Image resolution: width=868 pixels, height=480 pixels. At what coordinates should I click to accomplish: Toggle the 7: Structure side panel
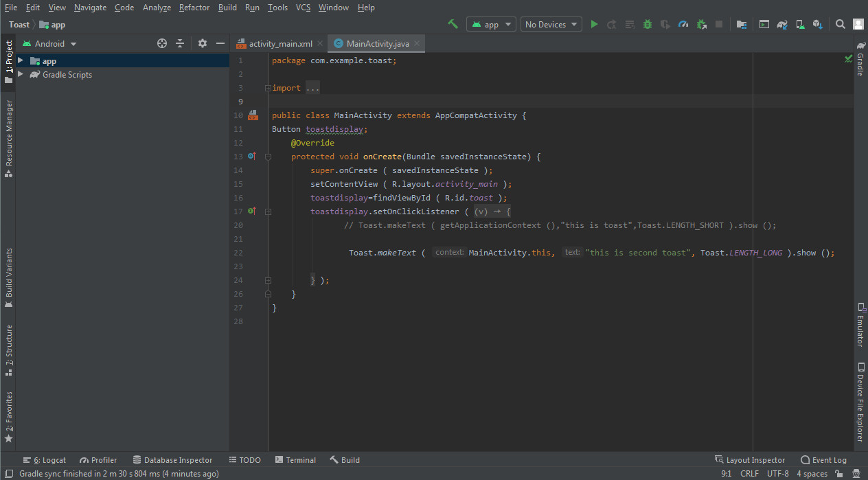click(8, 350)
